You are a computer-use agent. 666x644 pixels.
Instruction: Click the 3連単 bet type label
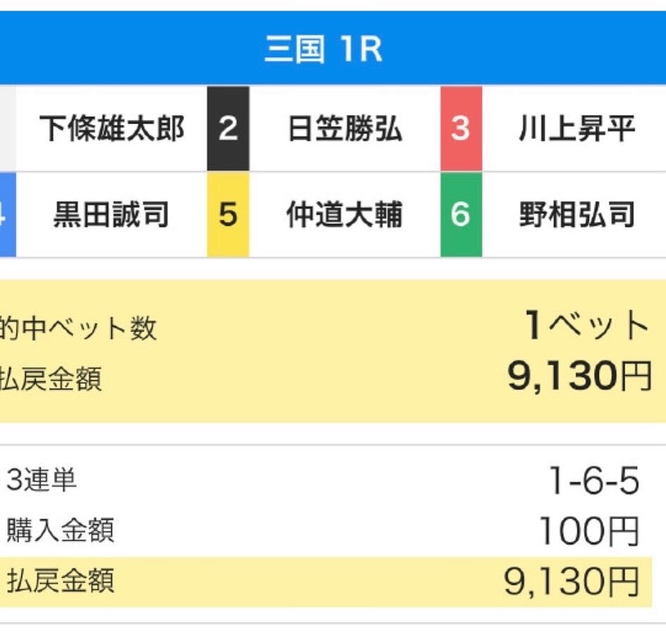tap(42, 481)
